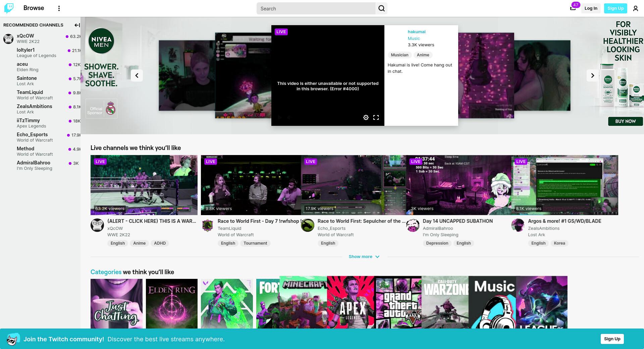Open the user profile icon menu
Screen dimensions: 644x349
[x=635, y=8]
